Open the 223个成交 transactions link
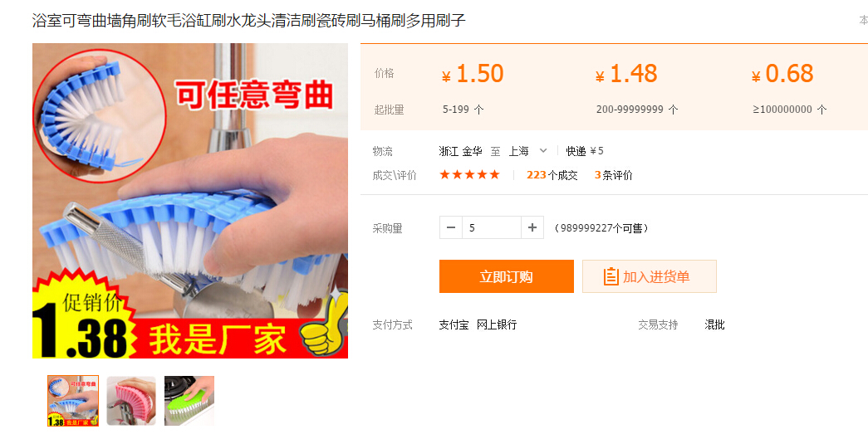The width and height of the screenshot is (868, 439). pyautogui.click(x=552, y=175)
